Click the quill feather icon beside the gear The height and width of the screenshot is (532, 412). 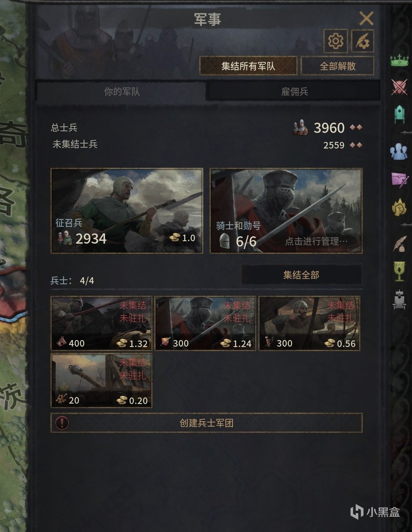point(363,41)
